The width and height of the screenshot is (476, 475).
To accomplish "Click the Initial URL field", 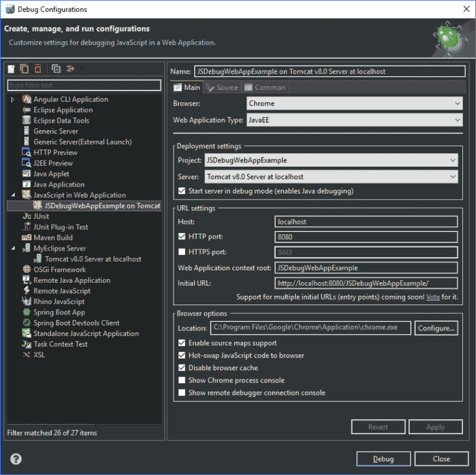I will [x=366, y=283].
